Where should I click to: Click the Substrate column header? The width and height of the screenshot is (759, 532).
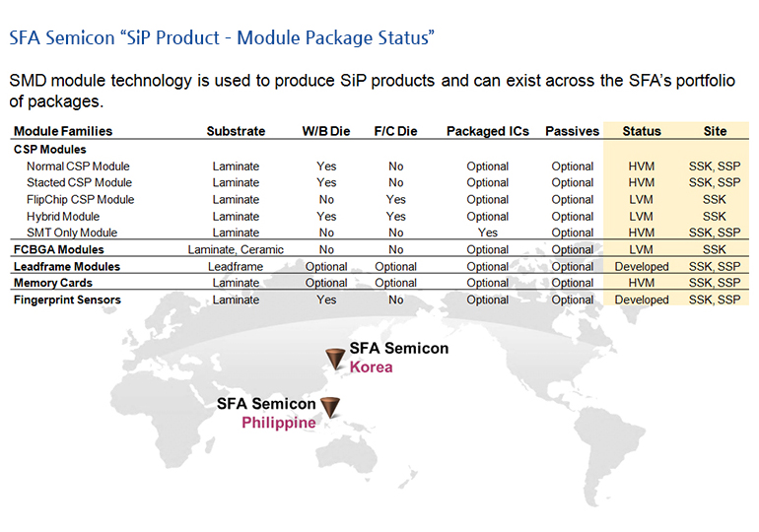[236, 131]
